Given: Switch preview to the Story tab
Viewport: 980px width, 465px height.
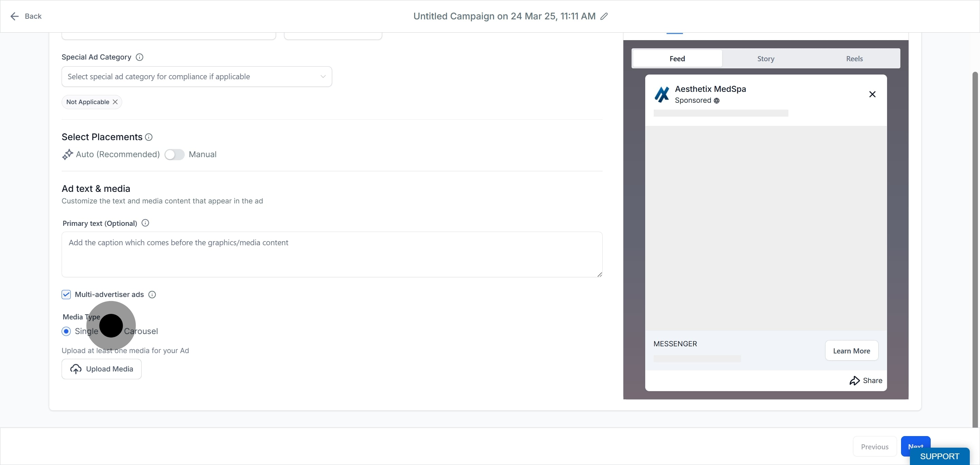Looking at the screenshot, I should click(x=766, y=59).
